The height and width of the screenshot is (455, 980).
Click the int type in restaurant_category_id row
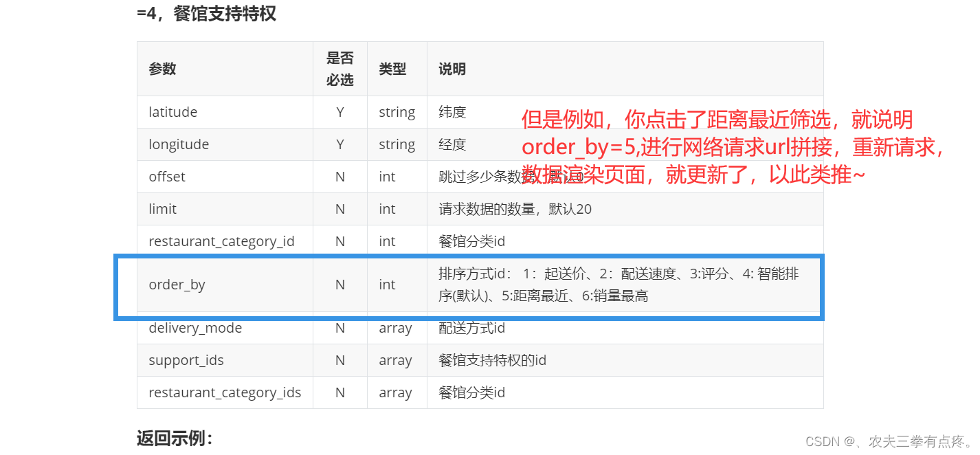387,241
